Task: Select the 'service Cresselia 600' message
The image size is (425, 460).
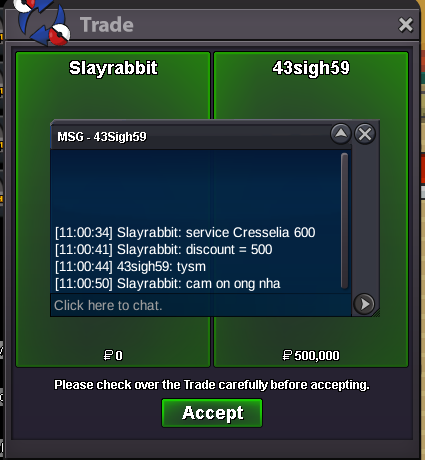Action: click(x=185, y=232)
